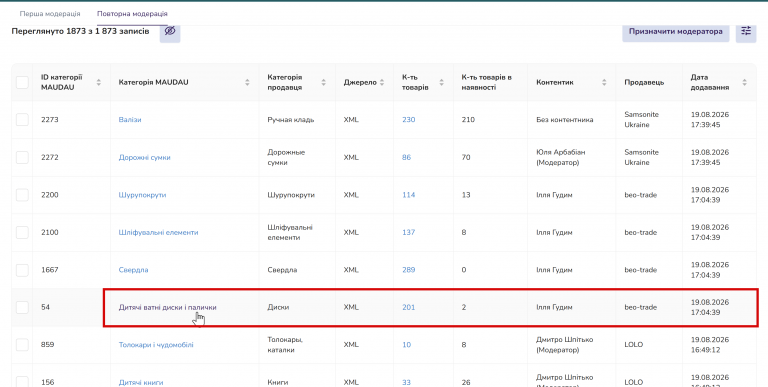Image resolution: width=768 pixels, height=387 pixels.
Task: Tick the checkbox for row 2273 Валізи
Action: tap(22, 120)
